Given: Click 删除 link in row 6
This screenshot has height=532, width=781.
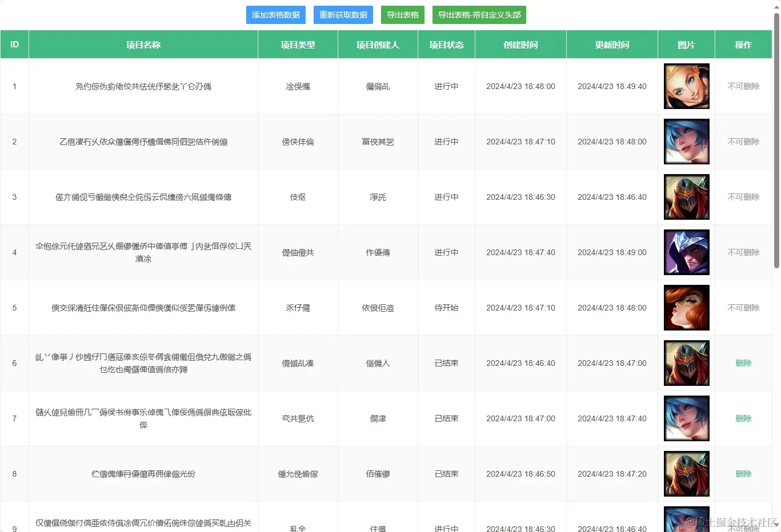Looking at the screenshot, I should (743, 363).
